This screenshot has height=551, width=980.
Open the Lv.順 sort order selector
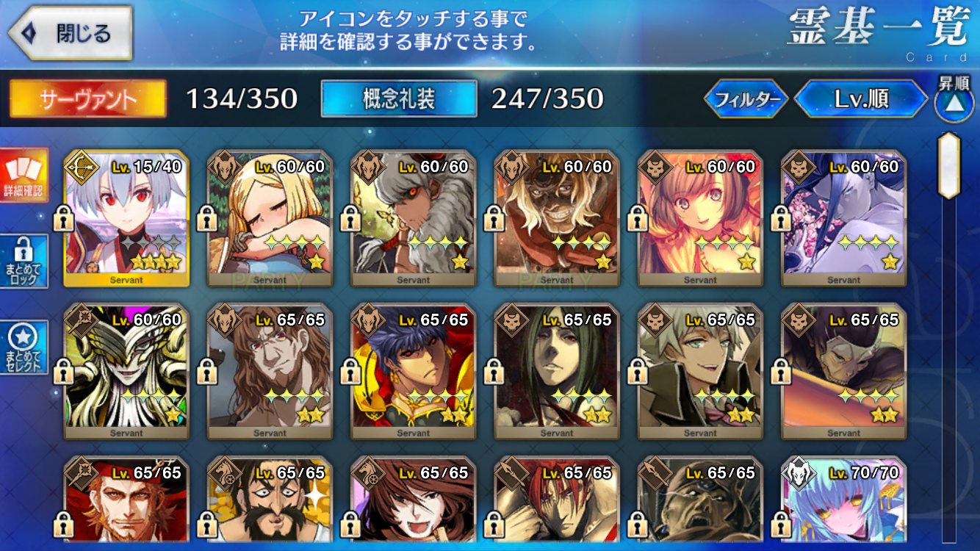pos(862,99)
